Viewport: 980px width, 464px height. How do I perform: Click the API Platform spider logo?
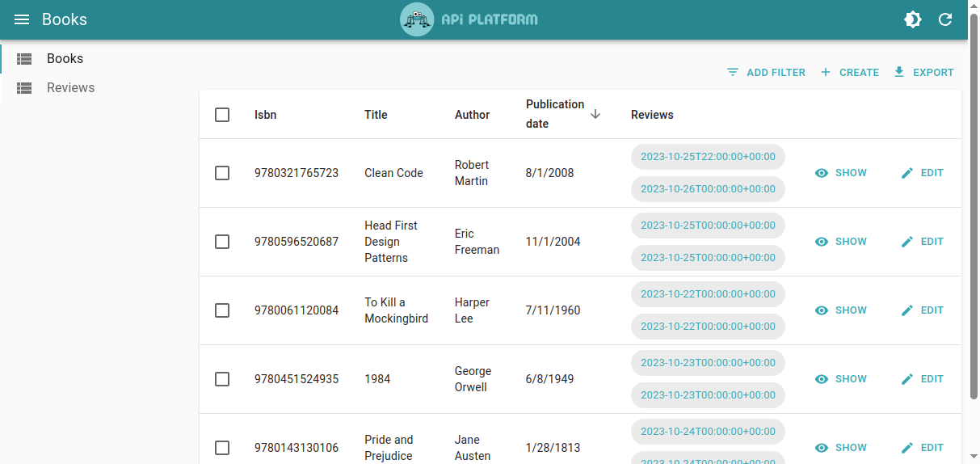coord(417,19)
